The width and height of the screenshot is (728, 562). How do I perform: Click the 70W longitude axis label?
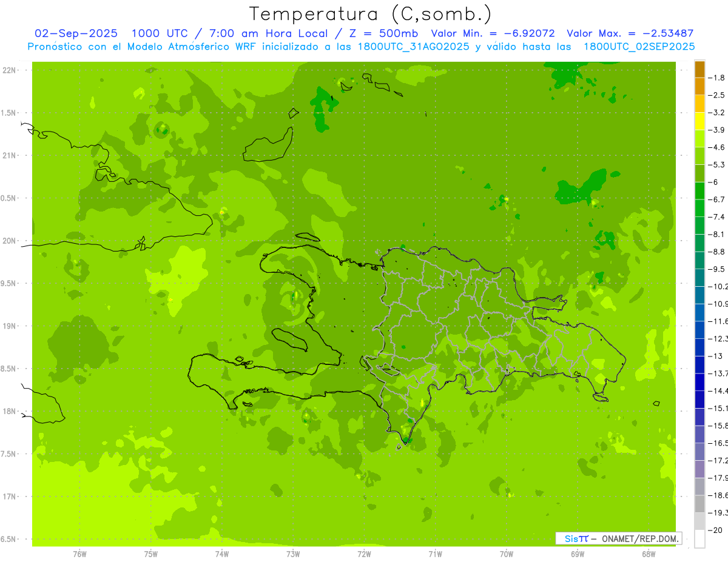[507, 554]
